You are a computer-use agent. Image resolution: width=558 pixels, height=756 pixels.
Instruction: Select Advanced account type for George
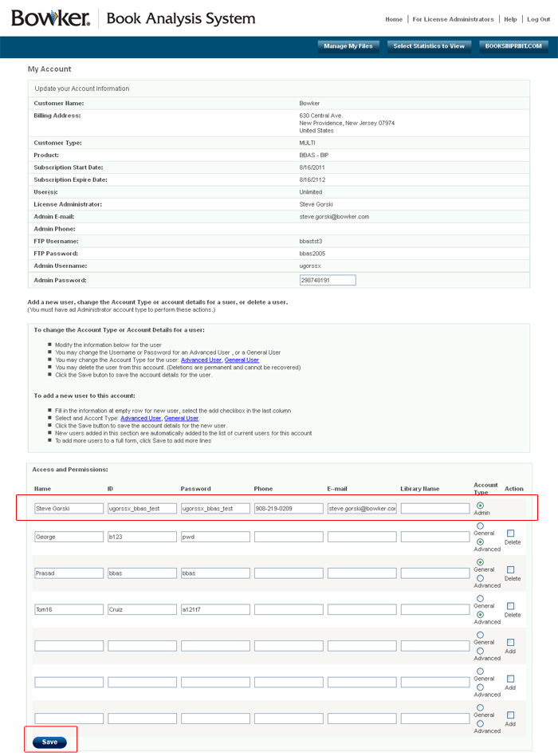point(480,542)
